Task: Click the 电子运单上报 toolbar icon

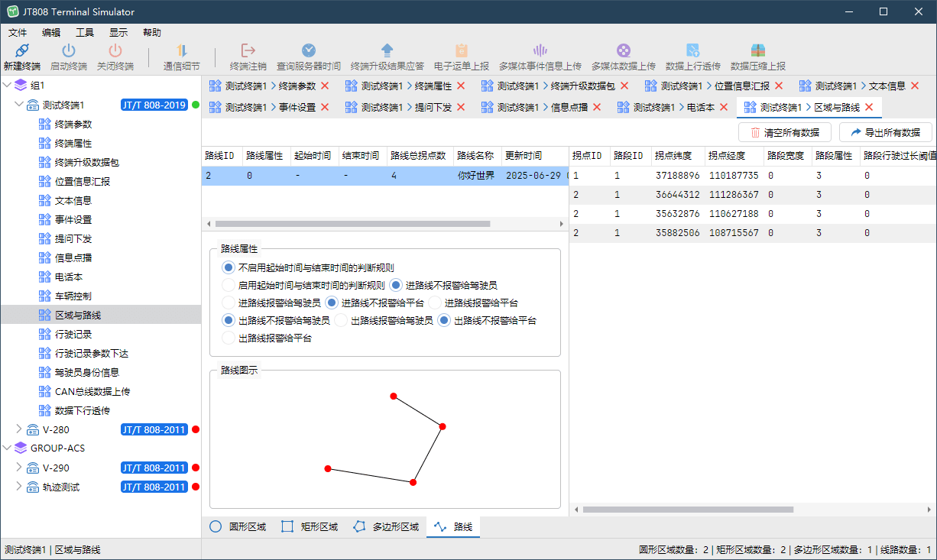Action: pos(461,51)
